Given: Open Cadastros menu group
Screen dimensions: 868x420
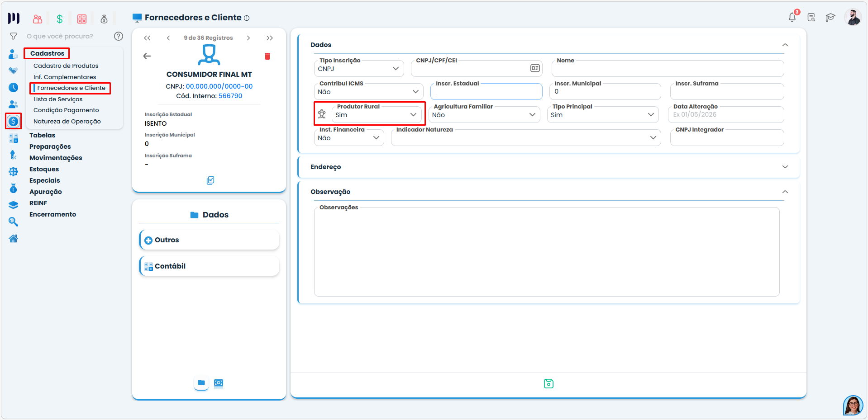Looking at the screenshot, I should point(47,53).
